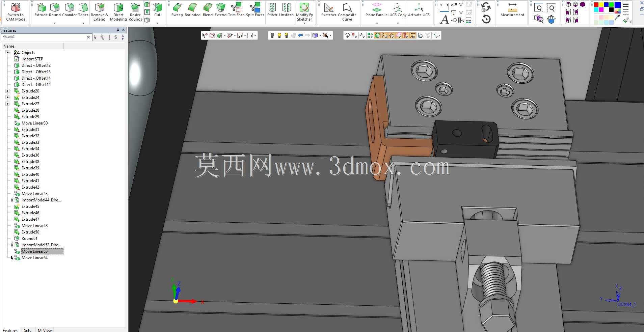Expand the Extrude27 feature node
This screenshot has height=332, width=644.
pyautogui.click(x=7, y=104)
